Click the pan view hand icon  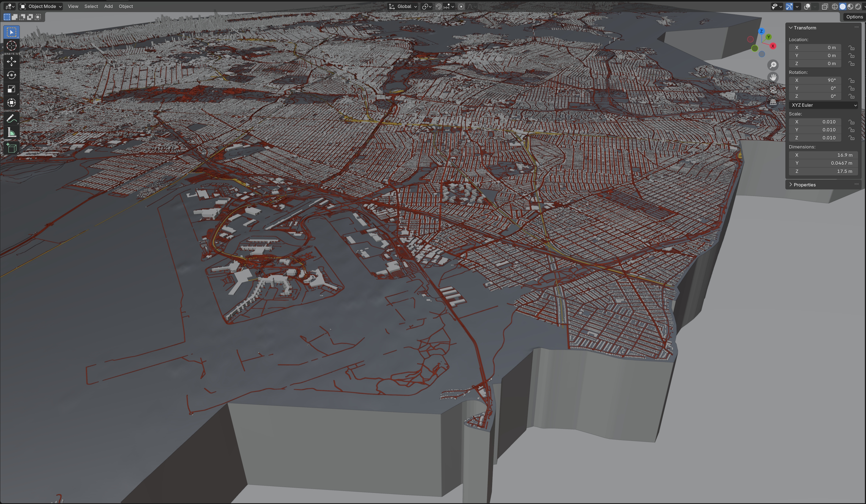[773, 78]
